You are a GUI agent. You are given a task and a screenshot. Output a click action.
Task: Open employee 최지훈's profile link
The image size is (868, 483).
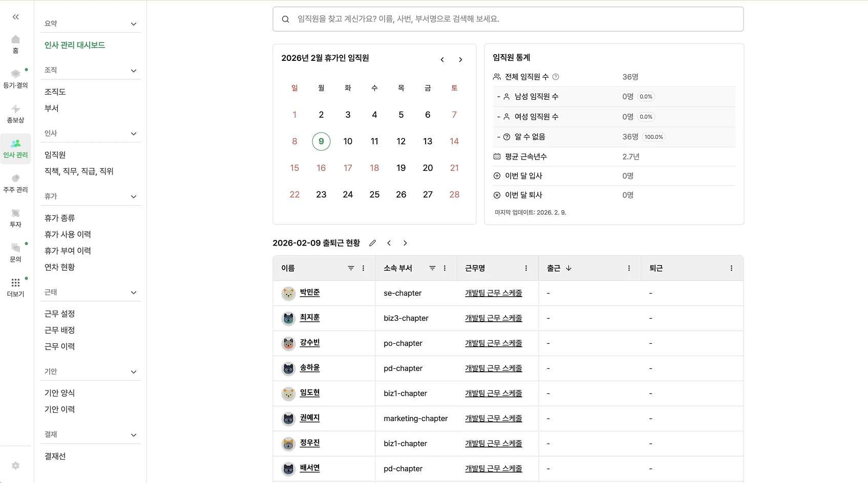[309, 318]
